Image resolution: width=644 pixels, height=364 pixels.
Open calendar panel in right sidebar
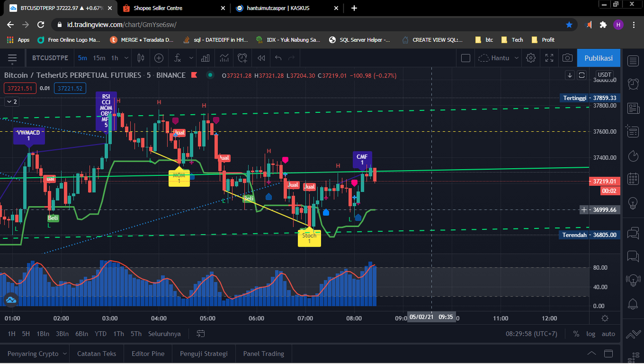point(633,179)
